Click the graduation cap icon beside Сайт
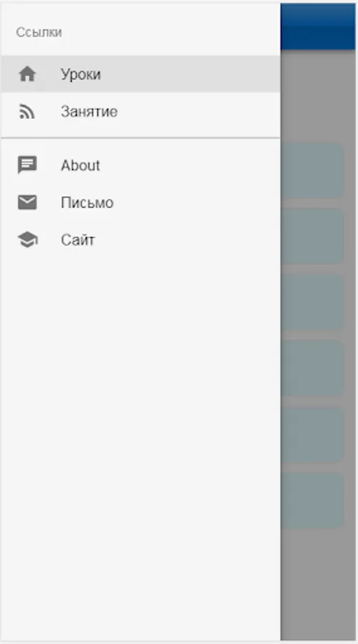This screenshot has width=358, height=644. click(x=27, y=240)
